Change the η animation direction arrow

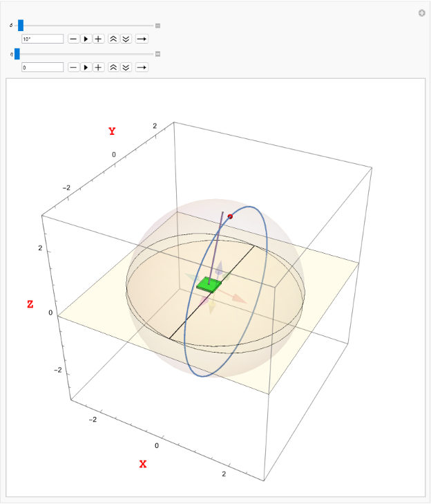pos(141,67)
